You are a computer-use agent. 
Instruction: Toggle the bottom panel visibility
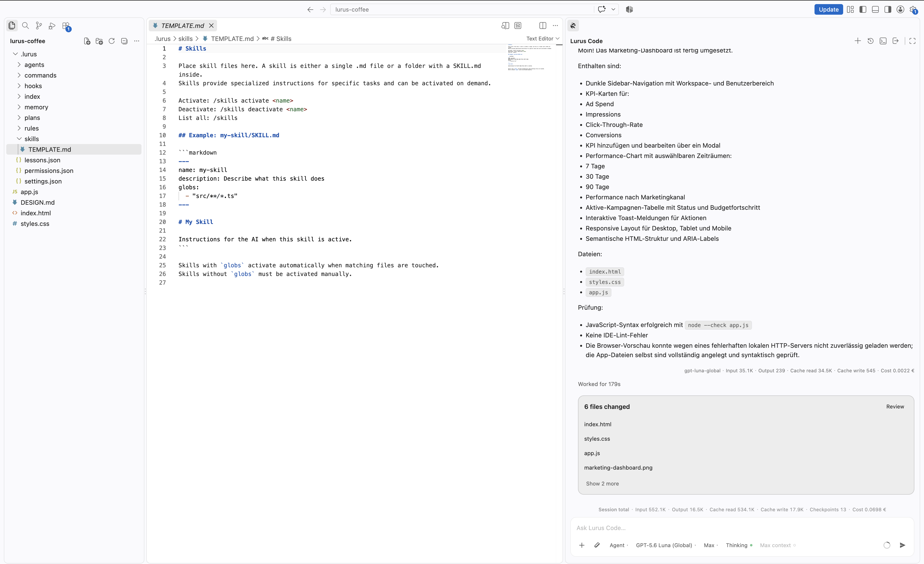tap(875, 9)
